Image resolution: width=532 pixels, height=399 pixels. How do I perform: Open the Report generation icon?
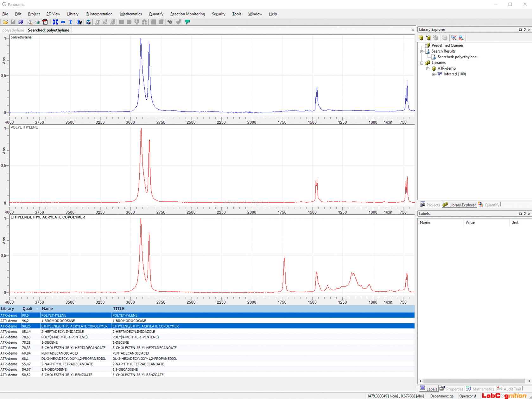(45, 22)
